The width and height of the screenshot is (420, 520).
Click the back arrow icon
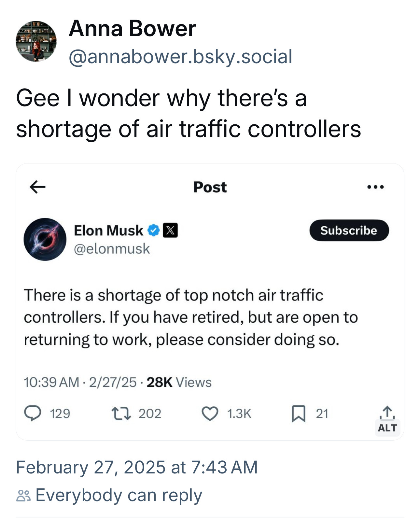(37, 187)
